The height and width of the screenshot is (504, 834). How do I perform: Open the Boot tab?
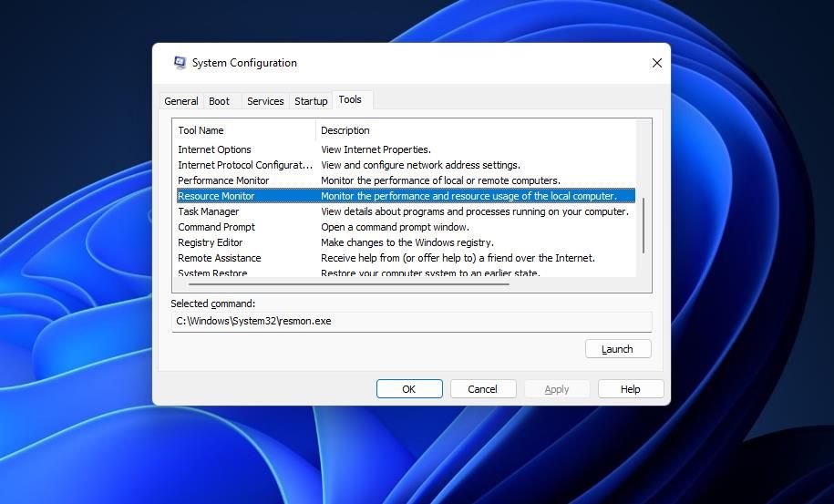[219, 101]
